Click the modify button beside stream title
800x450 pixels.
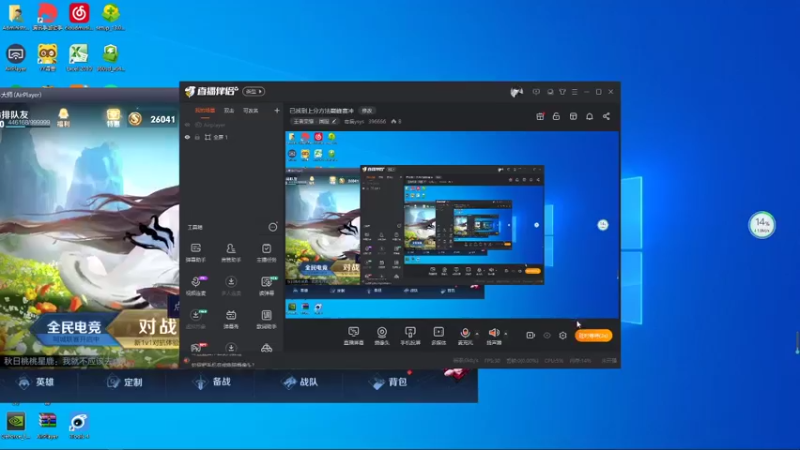(367, 111)
